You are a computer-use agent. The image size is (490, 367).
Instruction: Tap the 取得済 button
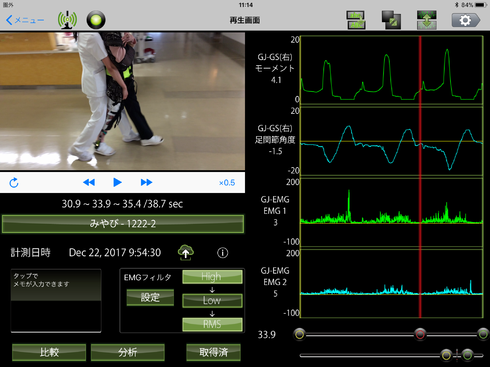pyautogui.click(x=213, y=352)
